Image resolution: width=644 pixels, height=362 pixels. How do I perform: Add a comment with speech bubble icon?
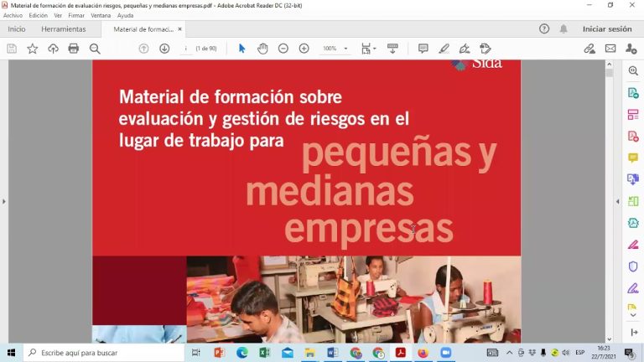(423, 49)
